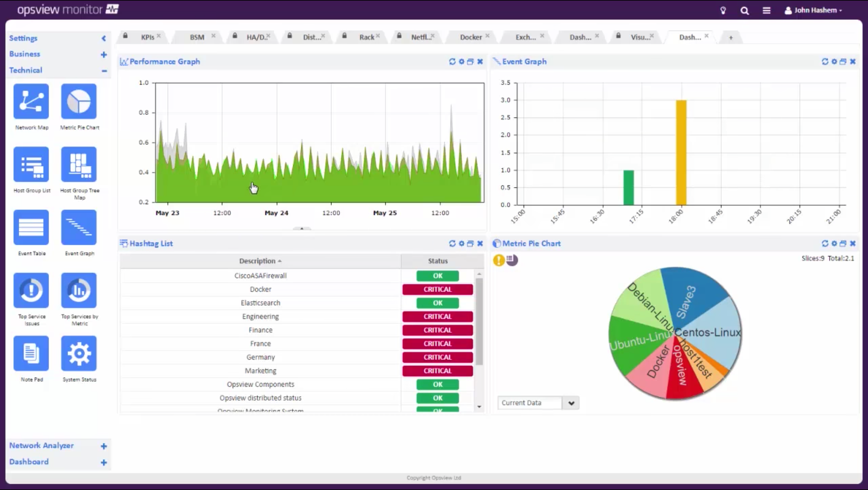Switch to the Docker tab
868x490 pixels.
point(470,37)
